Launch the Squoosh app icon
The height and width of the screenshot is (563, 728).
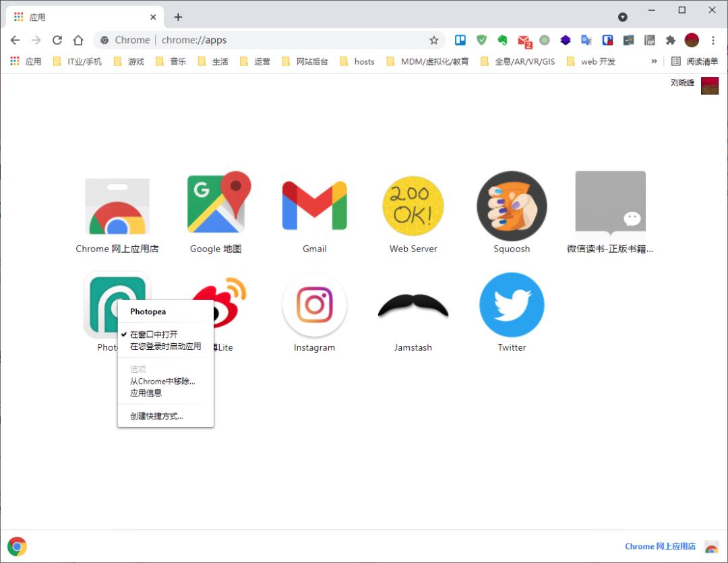pyautogui.click(x=512, y=206)
